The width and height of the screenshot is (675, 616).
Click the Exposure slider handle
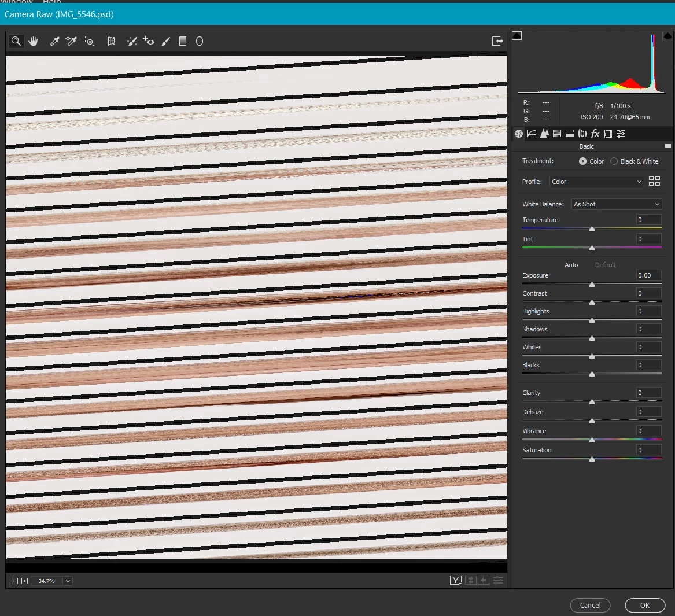click(x=592, y=285)
